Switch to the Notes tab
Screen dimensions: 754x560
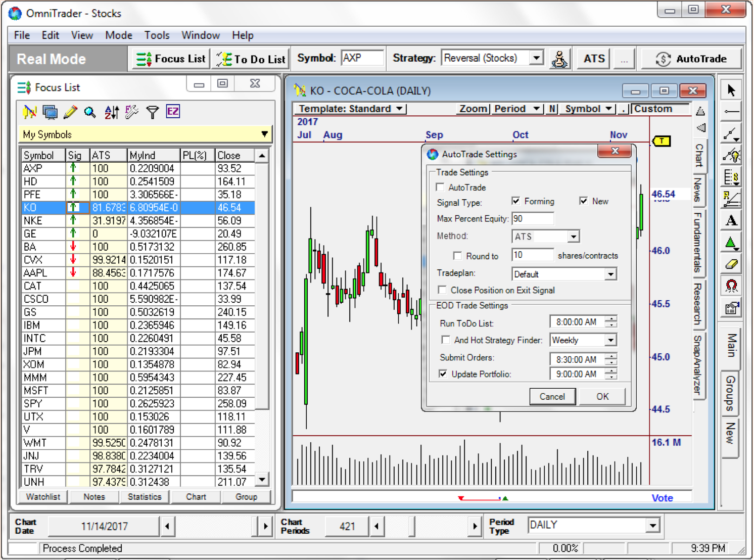click(x=95, y=497)
